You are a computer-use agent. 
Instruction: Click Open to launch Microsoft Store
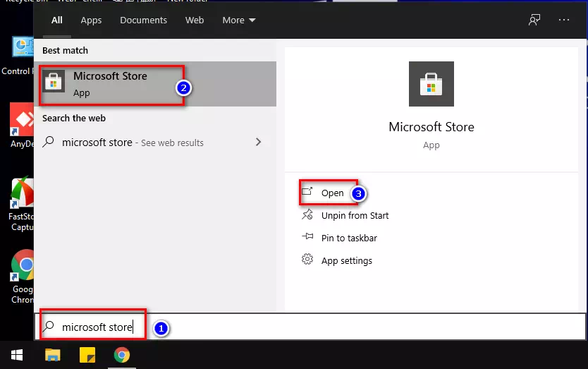coord(332,193)
